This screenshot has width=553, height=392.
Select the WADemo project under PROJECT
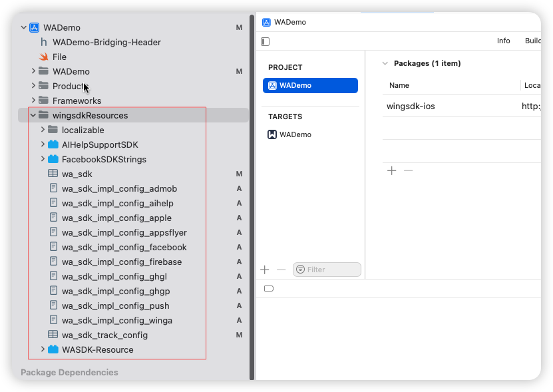(x=310, y=85)
